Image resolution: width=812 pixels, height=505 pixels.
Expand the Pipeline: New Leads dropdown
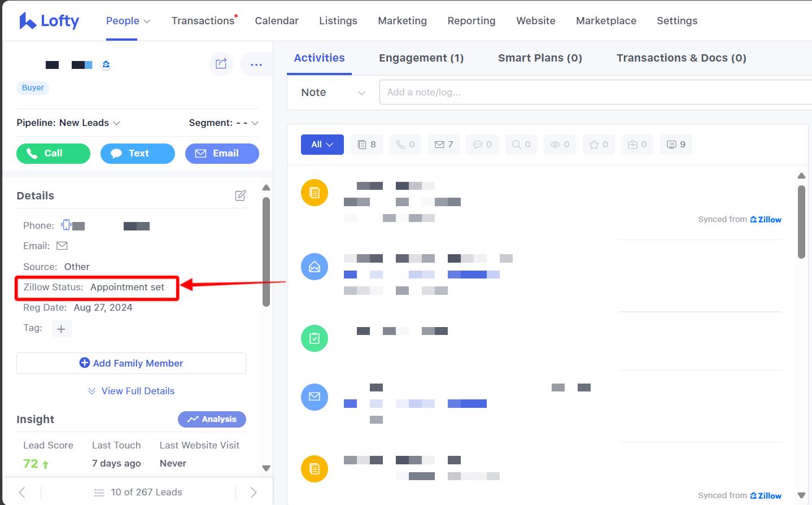click(68, 123)
